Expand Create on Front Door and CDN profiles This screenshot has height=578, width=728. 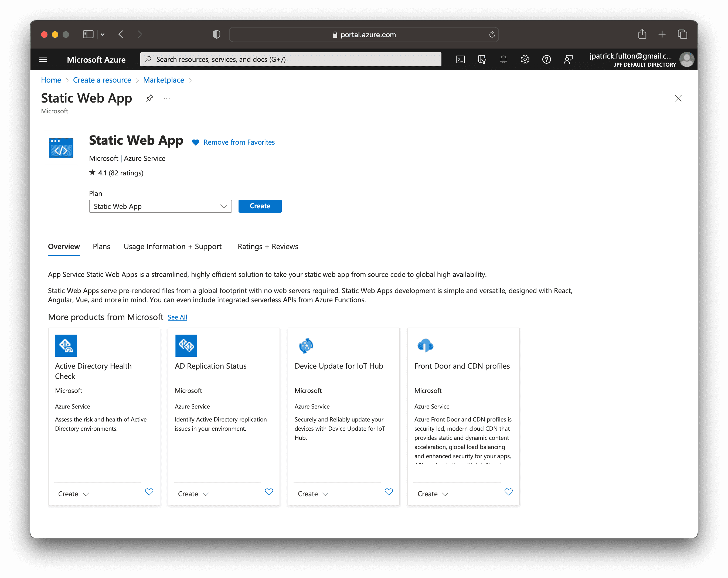(x=433, y=494)
